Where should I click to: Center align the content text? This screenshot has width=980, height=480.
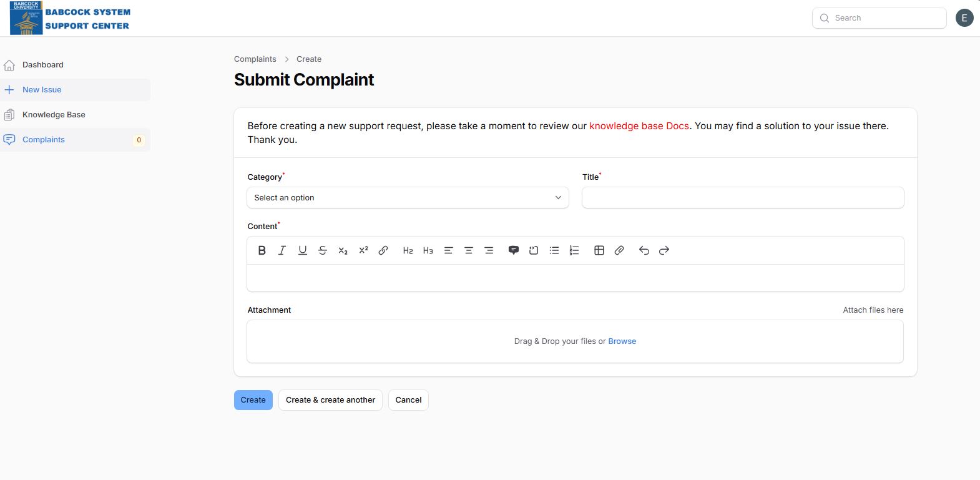point(469,250)
